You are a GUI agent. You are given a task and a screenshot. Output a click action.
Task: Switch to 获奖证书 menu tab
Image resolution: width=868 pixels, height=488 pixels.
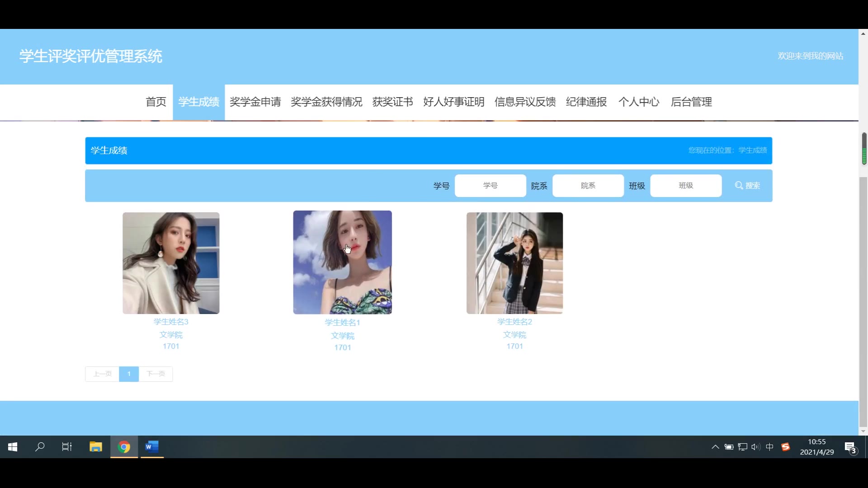point(392,102)
